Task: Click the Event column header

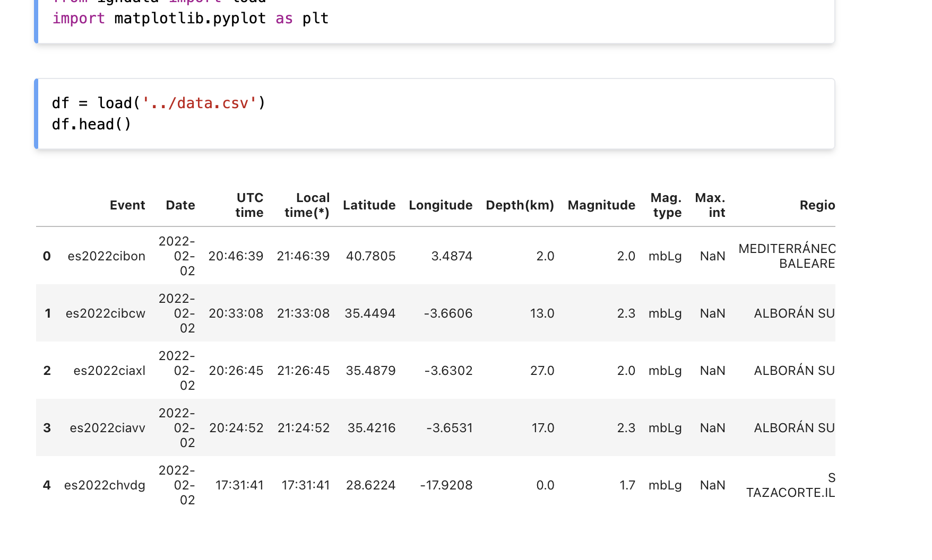Action: (x=127, y=205)
